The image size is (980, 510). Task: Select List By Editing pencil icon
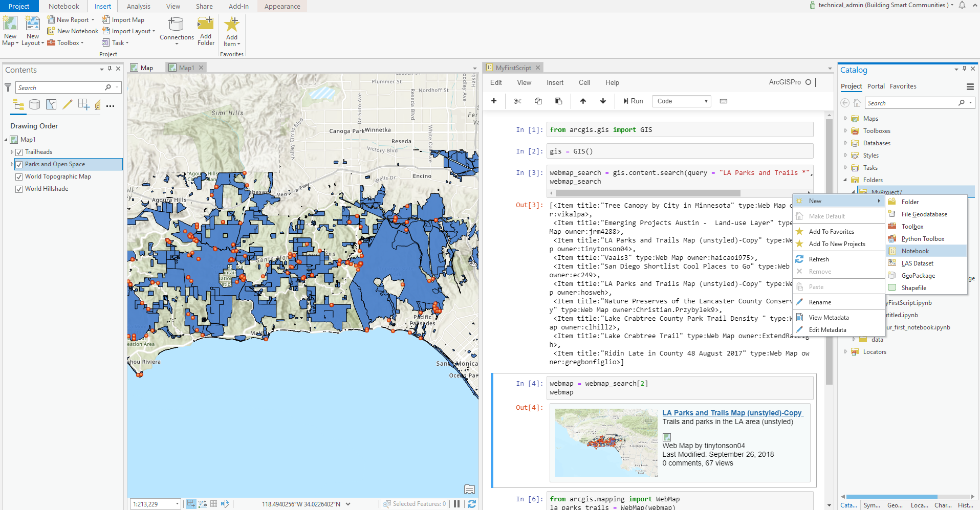coord(67,105)
